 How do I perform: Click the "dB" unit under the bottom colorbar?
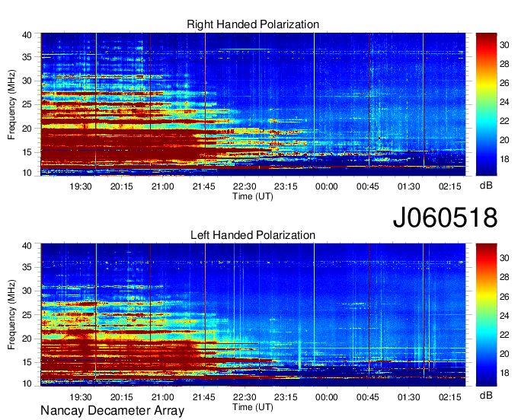click(486, 395)
